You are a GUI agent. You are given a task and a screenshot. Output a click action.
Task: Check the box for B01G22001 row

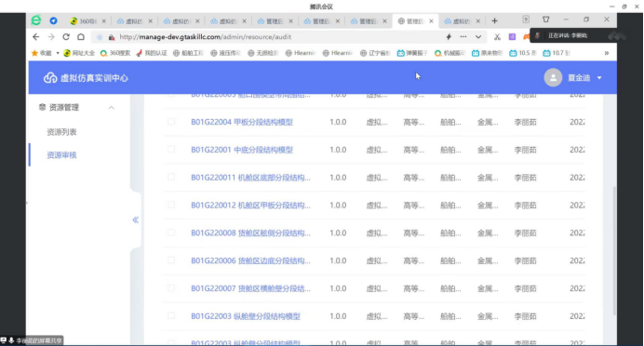pyautogui.click(x=171, y=150)
